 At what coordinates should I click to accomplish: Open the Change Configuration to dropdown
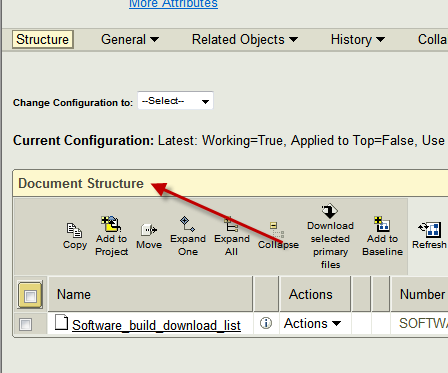(x=175, y=101)
